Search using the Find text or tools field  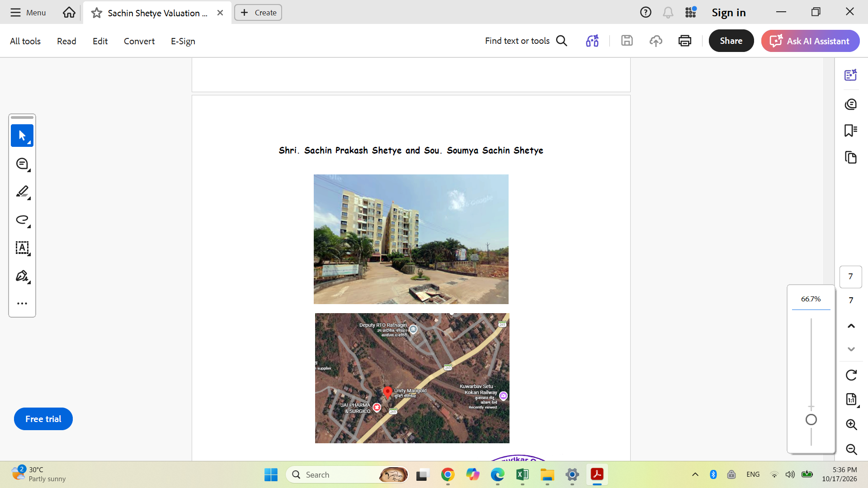pyautogui.click(x=526, y=41)
